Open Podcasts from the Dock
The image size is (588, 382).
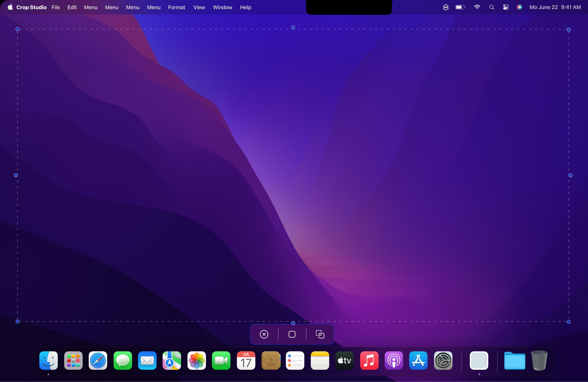pos(394,361)
